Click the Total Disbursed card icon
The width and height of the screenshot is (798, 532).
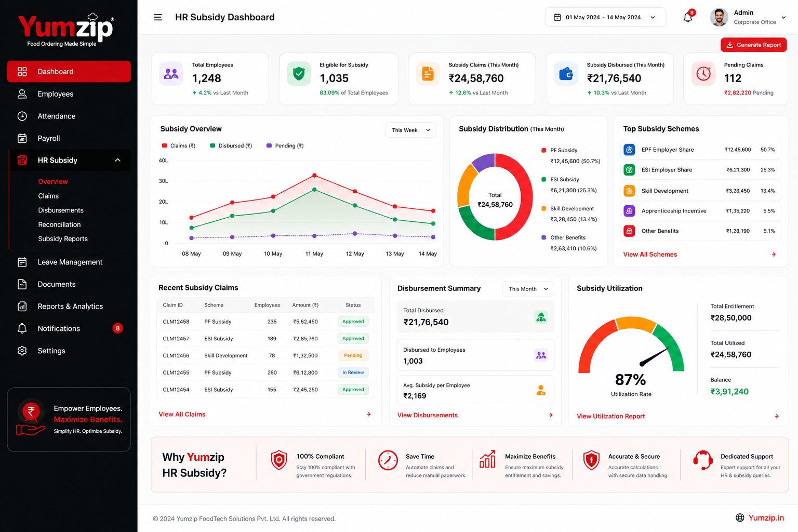pos(541,317)
